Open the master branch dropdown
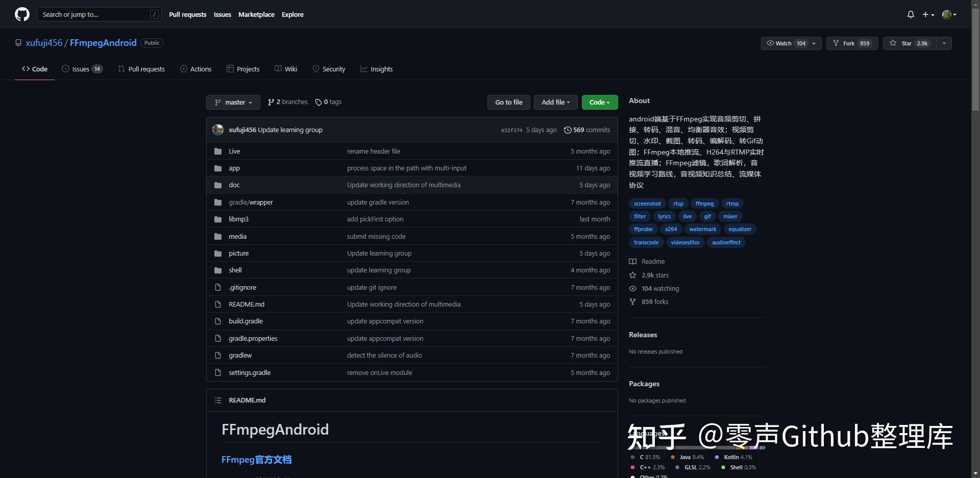980x478 pixels. click(233, 102)
